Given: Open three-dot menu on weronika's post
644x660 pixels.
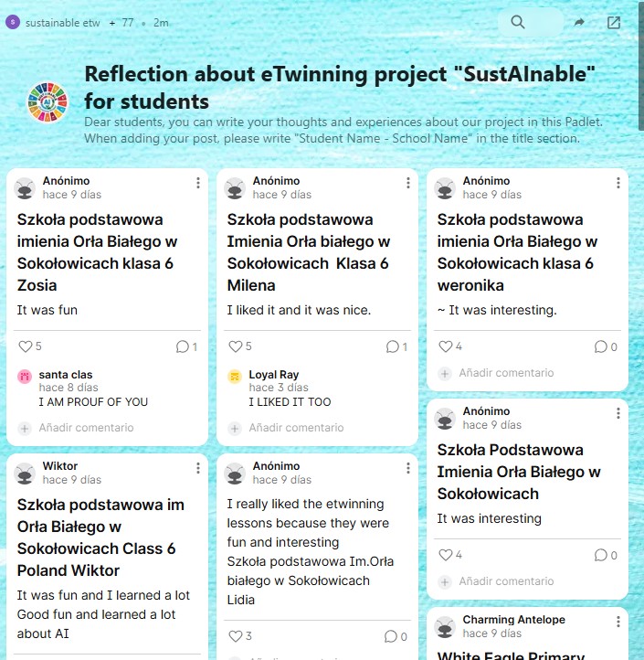Looking at the screenshot, I should tap(618, 184).
